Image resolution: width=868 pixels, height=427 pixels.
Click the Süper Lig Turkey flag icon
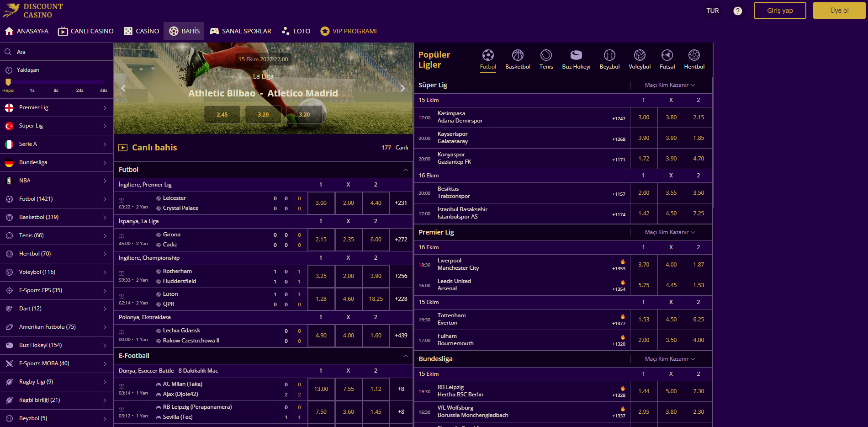coord(9,126)
